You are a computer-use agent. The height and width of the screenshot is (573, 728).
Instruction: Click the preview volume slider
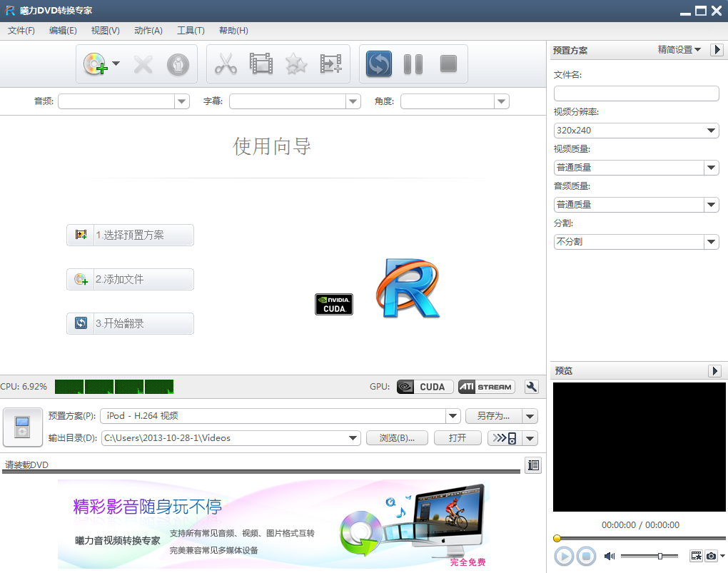click(x=649, y=556)
